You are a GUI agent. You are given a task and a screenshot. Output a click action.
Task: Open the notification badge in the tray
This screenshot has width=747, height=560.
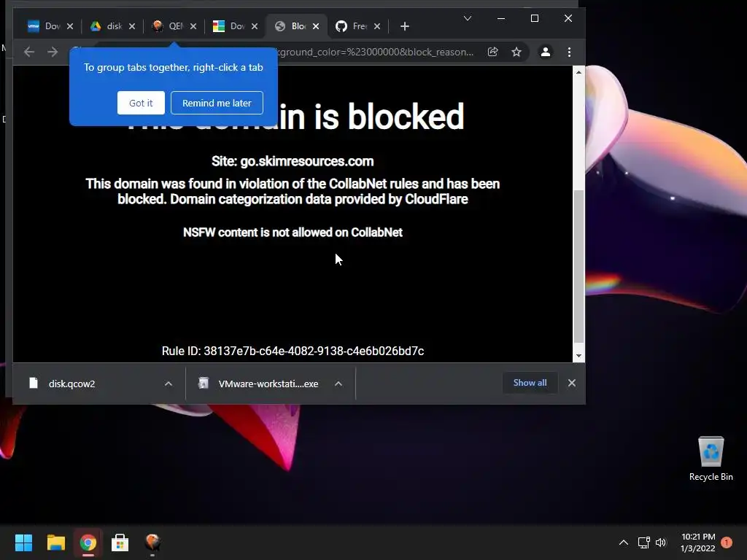tap(727, 542)
